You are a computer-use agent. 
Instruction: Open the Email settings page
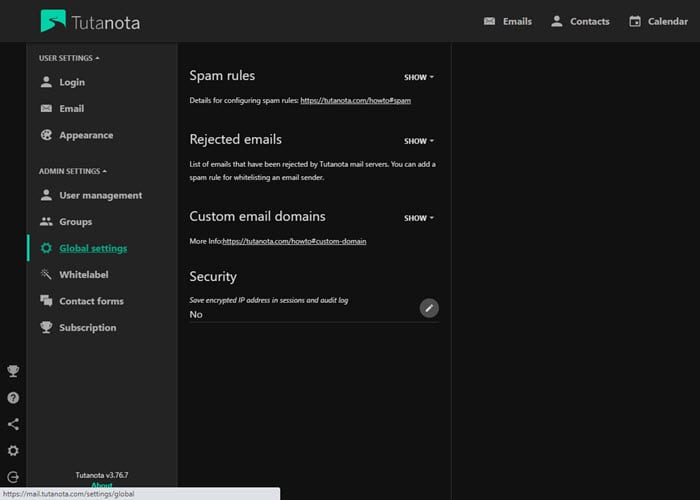click(x=71, y=108)
